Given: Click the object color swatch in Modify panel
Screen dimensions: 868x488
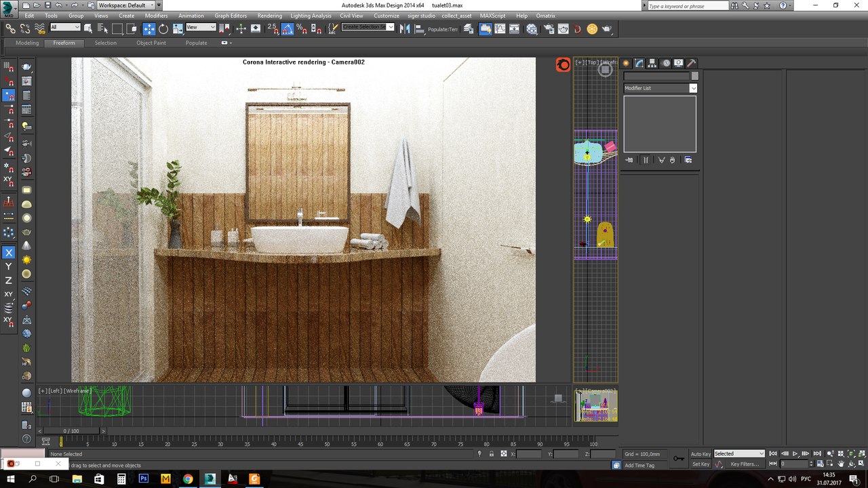Looking at the screenshot, I should (694, 76).
